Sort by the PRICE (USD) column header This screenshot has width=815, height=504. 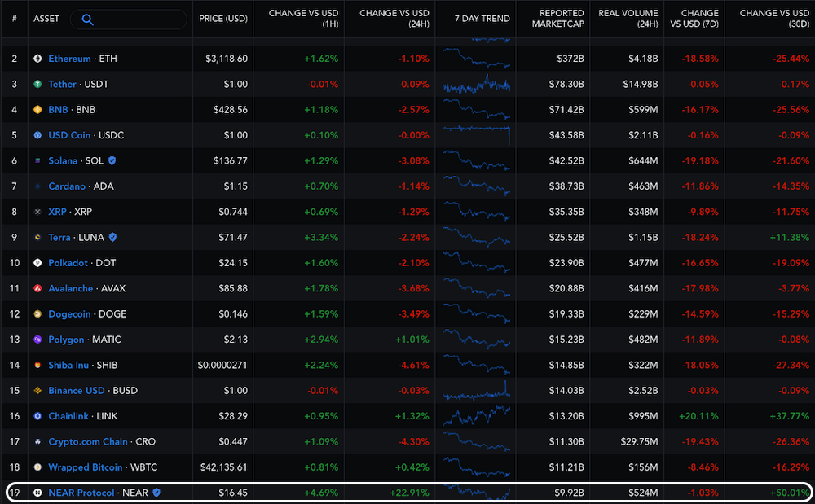223,19
